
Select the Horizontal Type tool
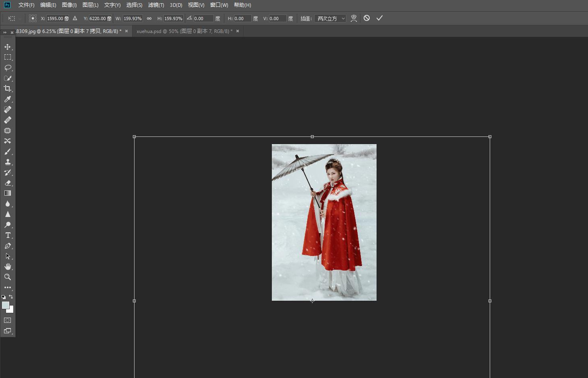click(8, 235)
